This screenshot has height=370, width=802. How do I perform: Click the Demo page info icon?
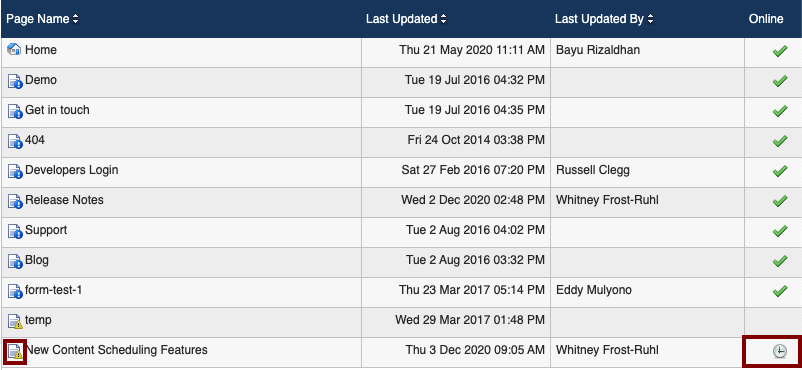pos(15,81)
